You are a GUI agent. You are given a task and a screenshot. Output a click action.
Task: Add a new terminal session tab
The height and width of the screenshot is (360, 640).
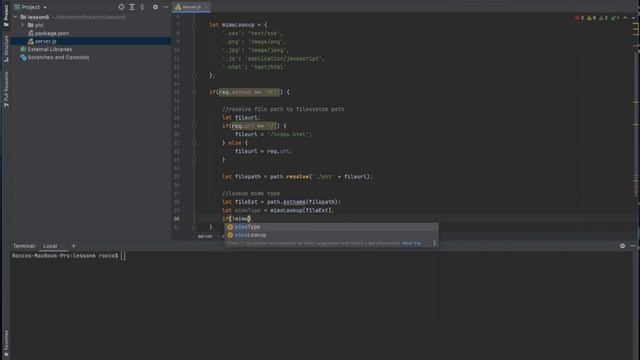[x=73, y=246]
